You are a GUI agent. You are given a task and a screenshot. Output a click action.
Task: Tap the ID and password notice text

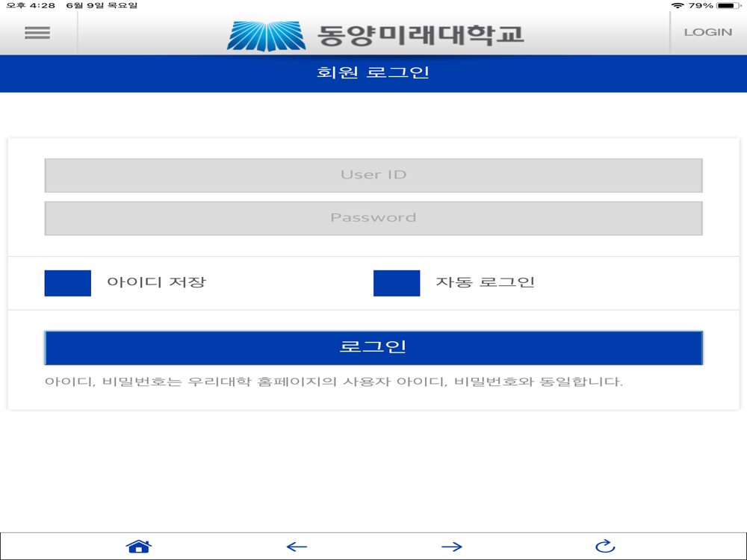[x=333, y=382]
